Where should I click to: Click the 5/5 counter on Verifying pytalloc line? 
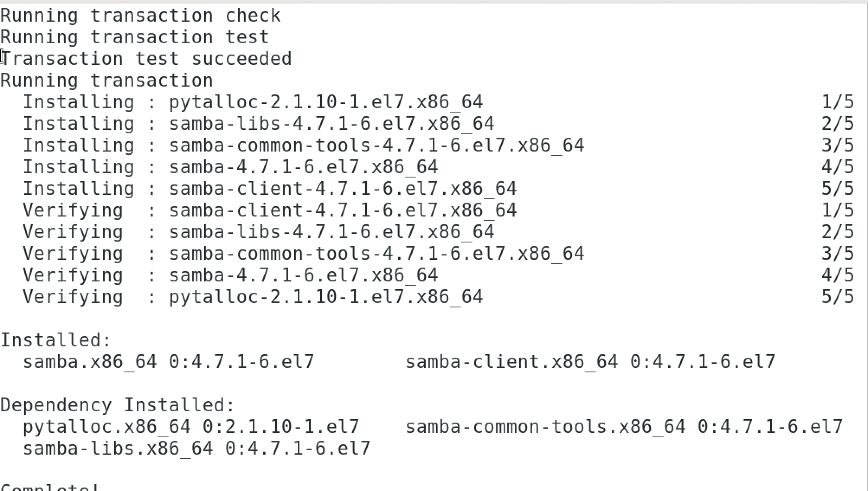(838, 297)
